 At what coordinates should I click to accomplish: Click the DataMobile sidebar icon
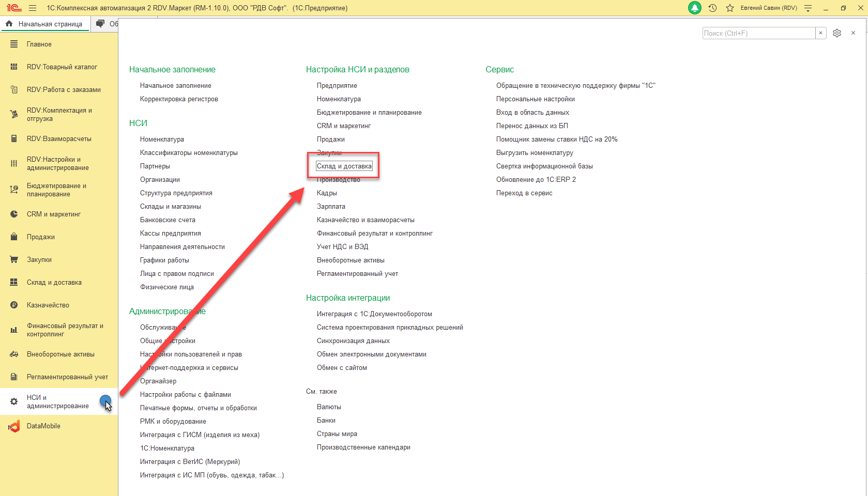(14, 426)
